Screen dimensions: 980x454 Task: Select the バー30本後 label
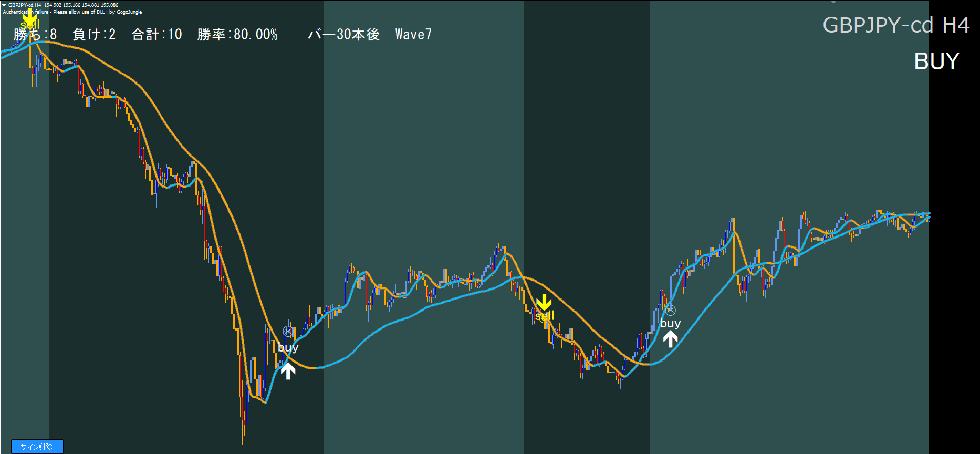(x=343, y=35)
